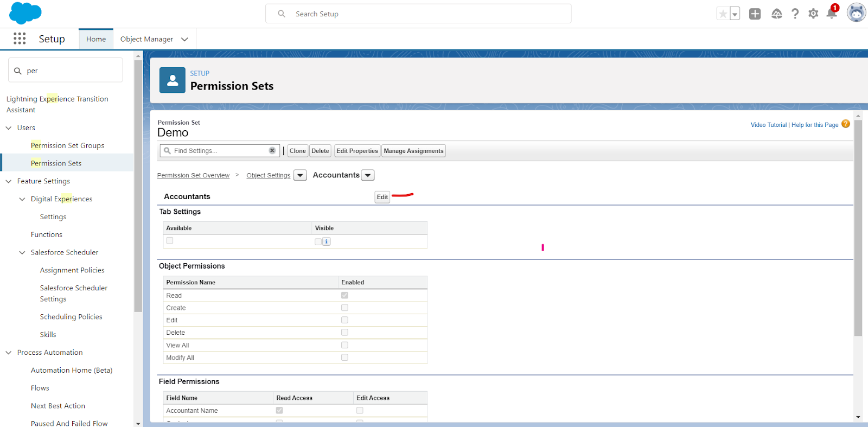This screenshot has height=427, width=868.
Task: Open Scheduling Policies in sidebar
Action: click(x=71, y=317)
